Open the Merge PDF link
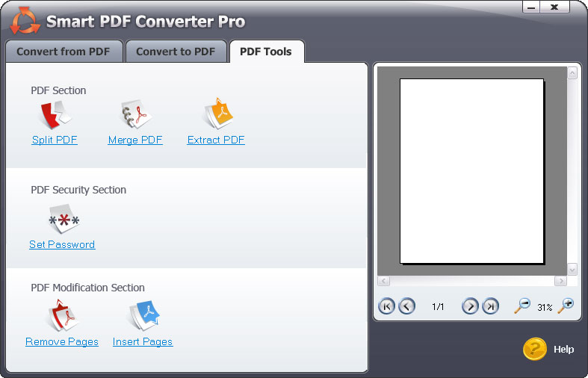 tap(135, 140)
